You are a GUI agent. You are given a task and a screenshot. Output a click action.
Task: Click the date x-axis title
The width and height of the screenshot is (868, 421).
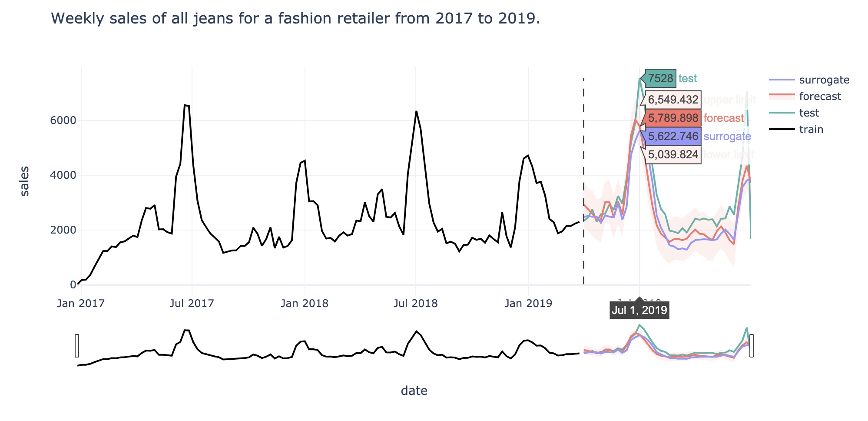tap(414, 391)
